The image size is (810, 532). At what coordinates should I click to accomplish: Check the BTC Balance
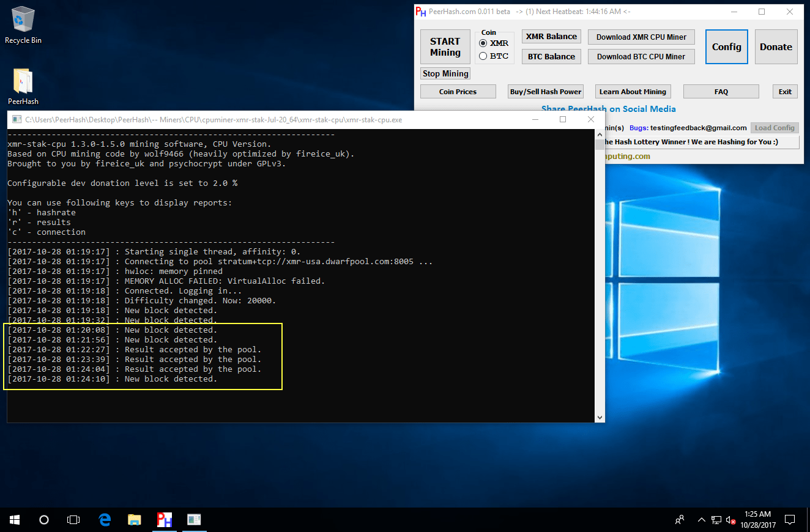tap(551, 56)
